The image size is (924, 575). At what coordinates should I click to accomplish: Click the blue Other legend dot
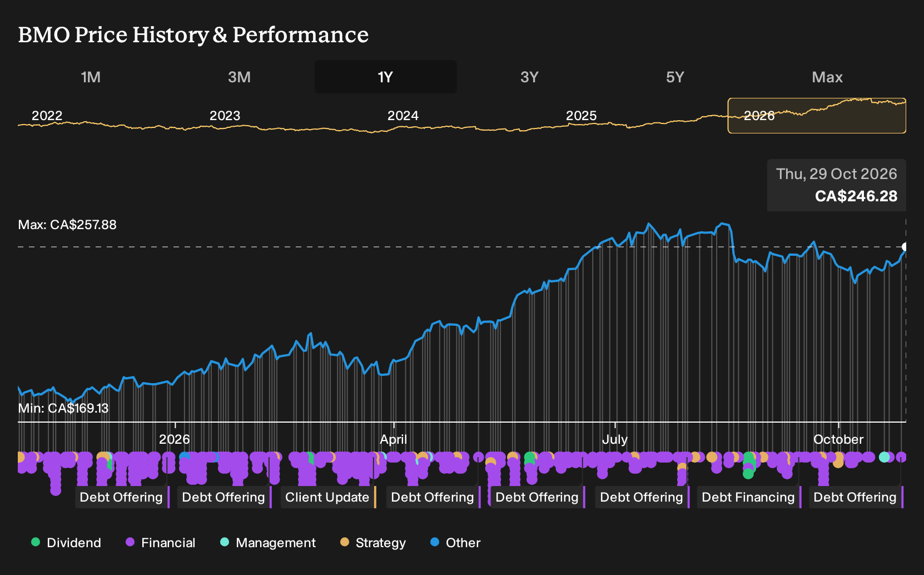(435, 542)
